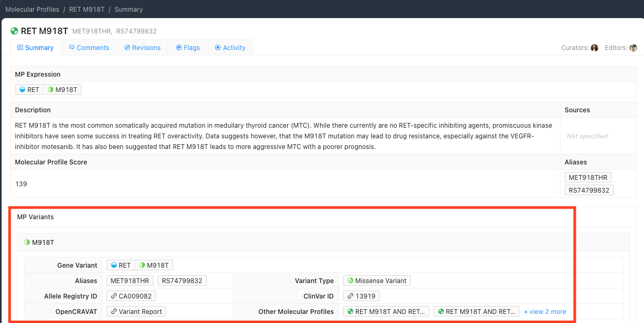Click the 'Not specified' text under Sources
This screenshot has height=323, width=644.
coord(587,136)
